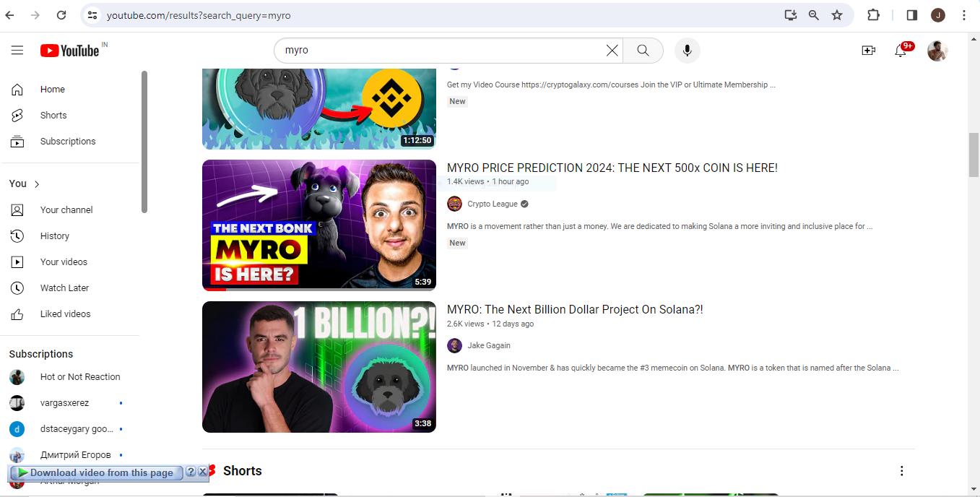Click the Subscriptions section heading
This screenshot has height=497, width=980.
(41, 354)
